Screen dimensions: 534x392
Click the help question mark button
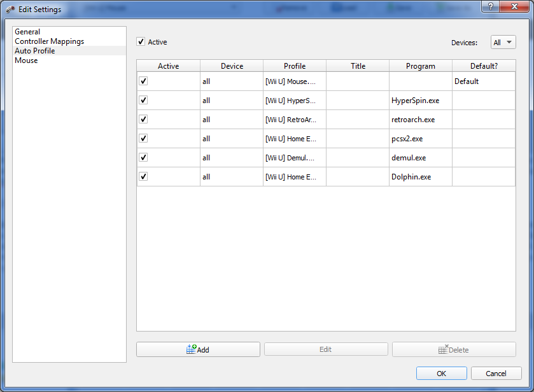click(x=490, y=6)
